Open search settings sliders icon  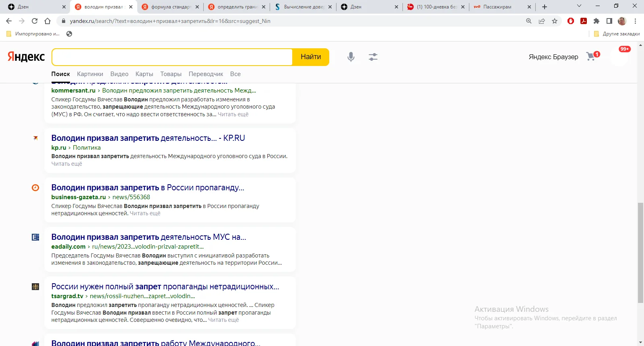[373, 57]
